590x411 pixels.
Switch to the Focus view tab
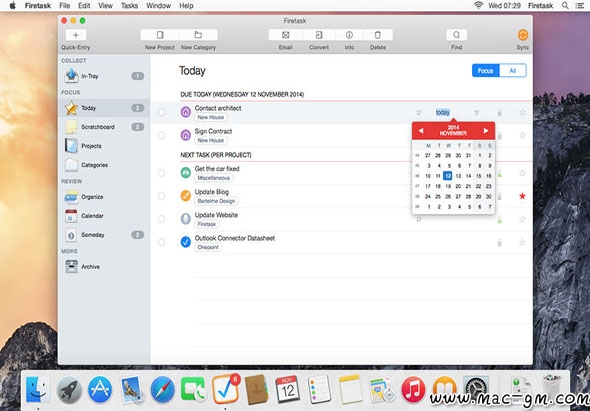coord(485,71)
